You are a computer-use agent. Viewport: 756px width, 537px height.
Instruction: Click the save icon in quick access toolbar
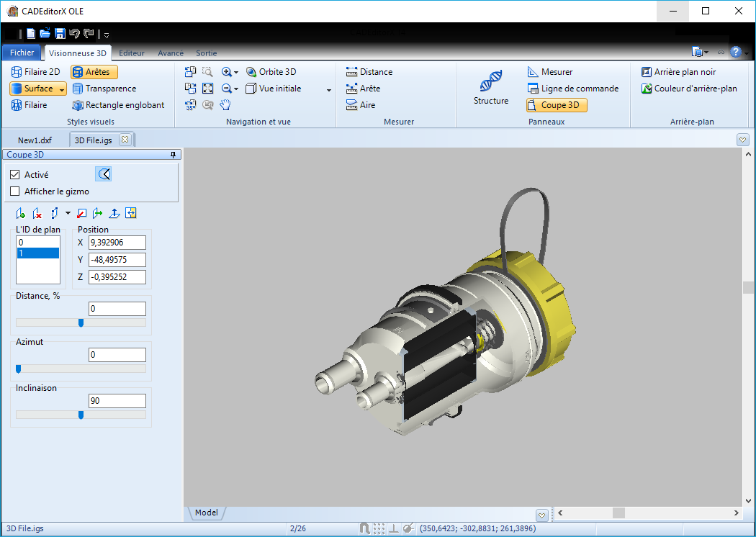pyautogui.click(x=60, y=33)
